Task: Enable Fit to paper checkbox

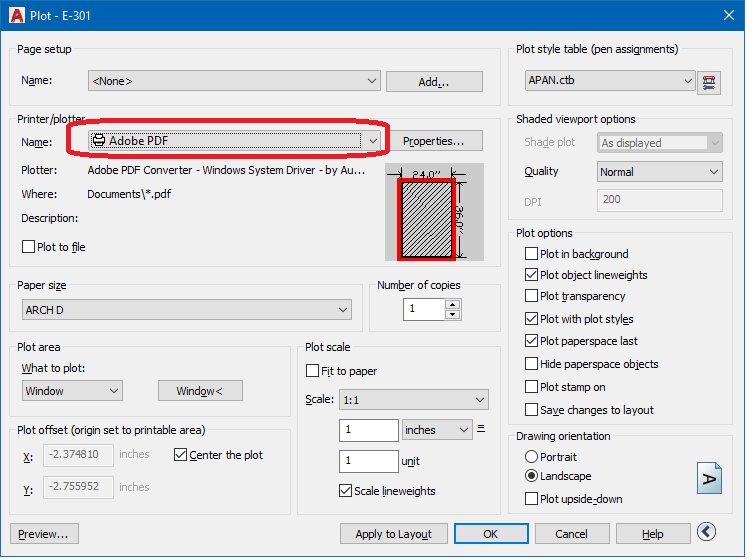Action: pos(312,371)
